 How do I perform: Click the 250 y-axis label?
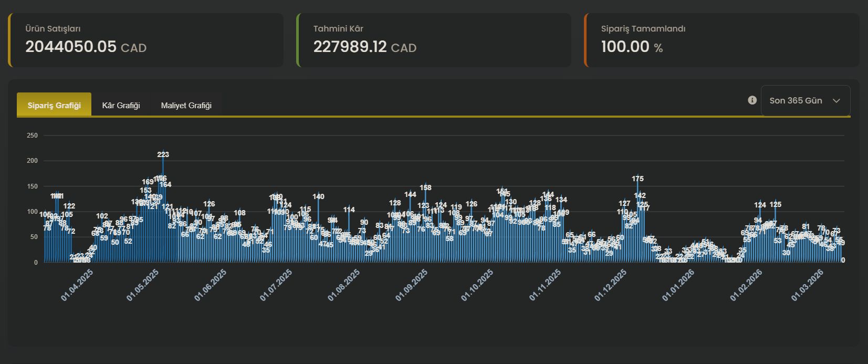coord(33,136)
